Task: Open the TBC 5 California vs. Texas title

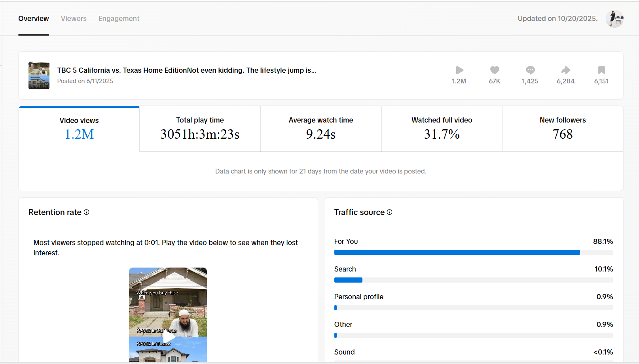Action: [x=186, y=70]
